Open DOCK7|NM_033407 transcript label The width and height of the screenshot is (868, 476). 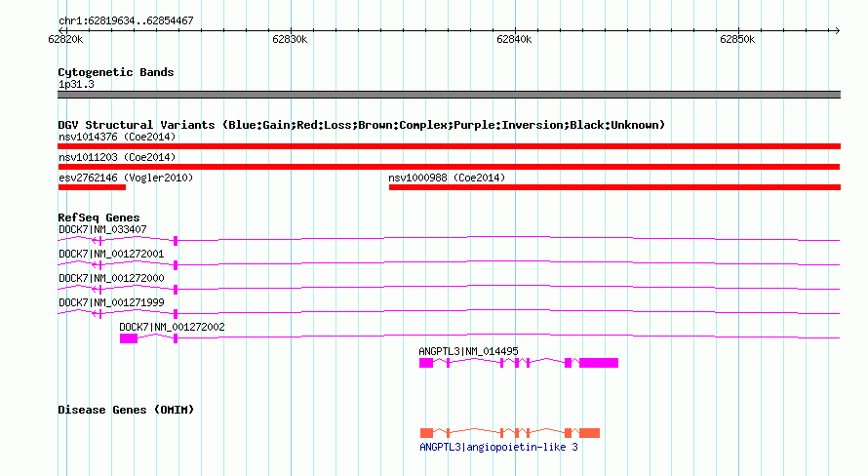[x=102, y=229]
